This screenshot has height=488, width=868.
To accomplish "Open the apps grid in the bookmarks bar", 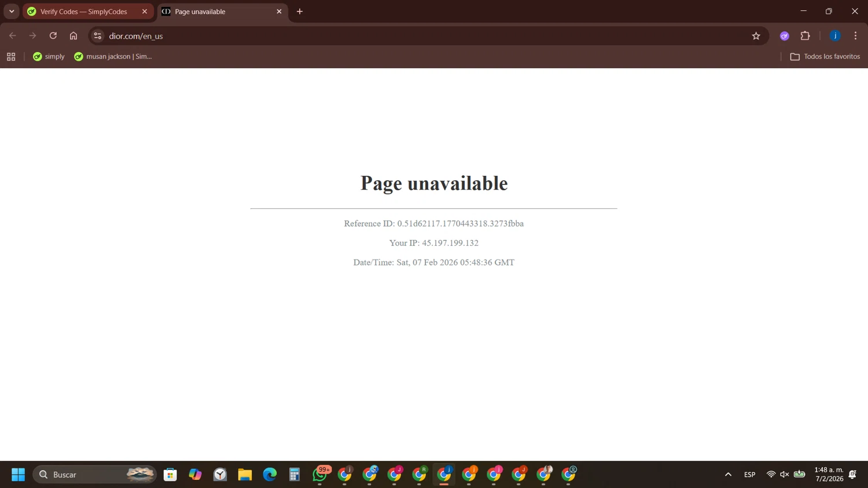I will point(11,57).
